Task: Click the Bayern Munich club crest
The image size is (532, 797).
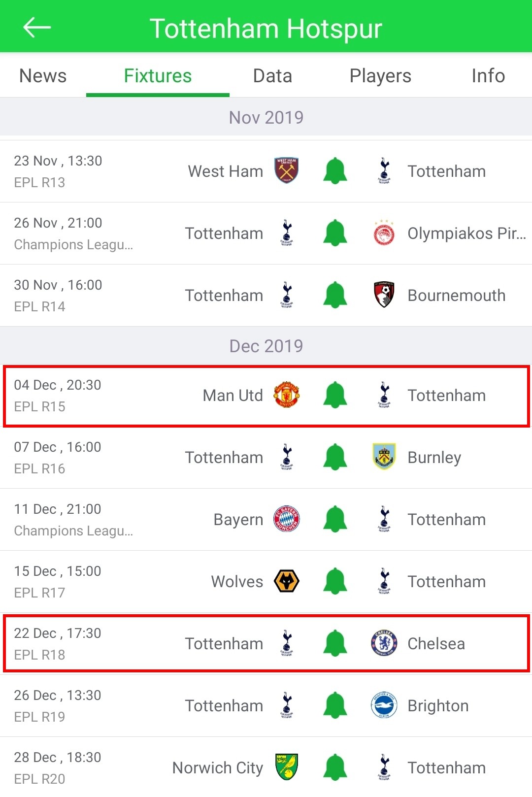Action: [x=286, y=519]
